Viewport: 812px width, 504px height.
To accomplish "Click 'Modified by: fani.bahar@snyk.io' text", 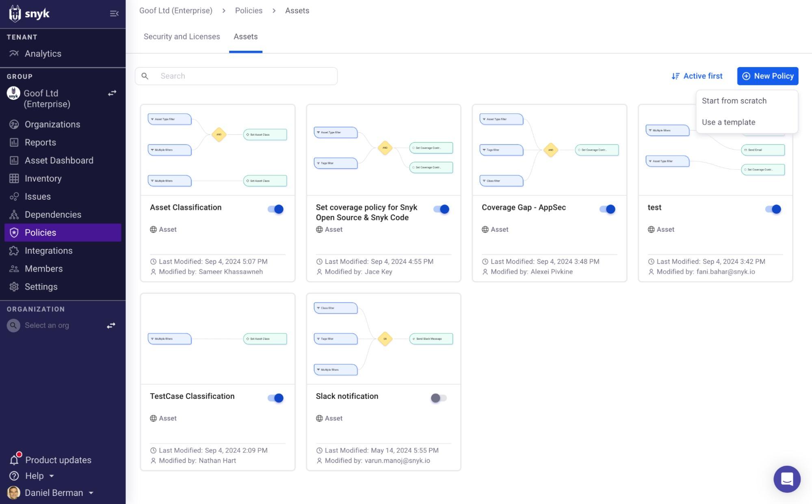I will coord(706,272).
